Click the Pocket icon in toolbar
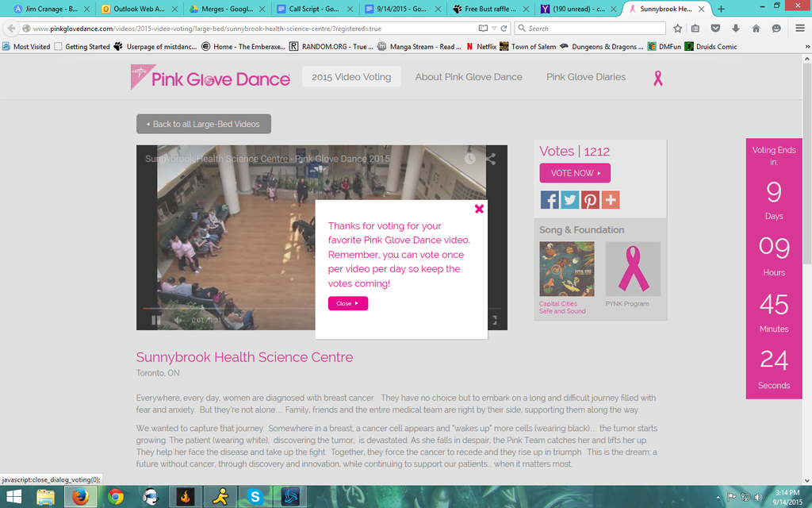812x508 pixels. pos(715,29)
